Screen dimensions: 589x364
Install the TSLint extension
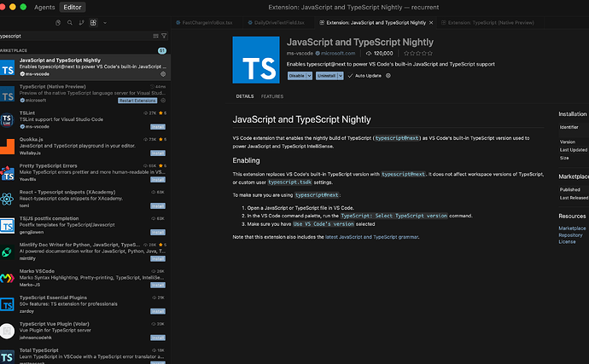click(158, 127)
